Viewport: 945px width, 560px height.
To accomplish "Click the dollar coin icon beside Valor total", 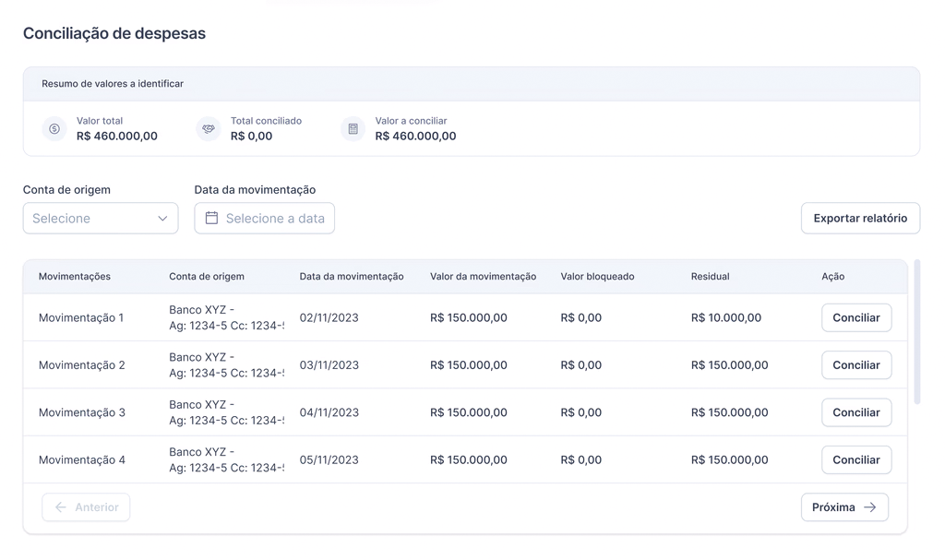I will [54, 129].
